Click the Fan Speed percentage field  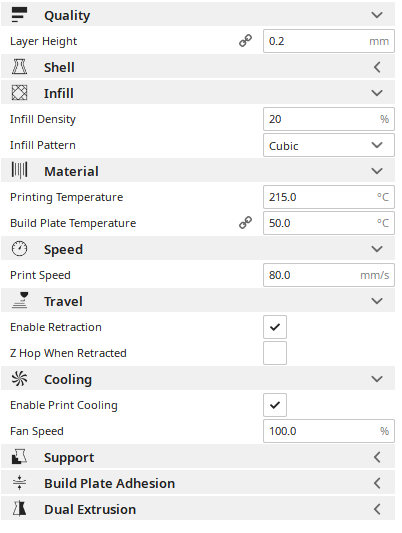pyautogui.click(x=329, y=431)
